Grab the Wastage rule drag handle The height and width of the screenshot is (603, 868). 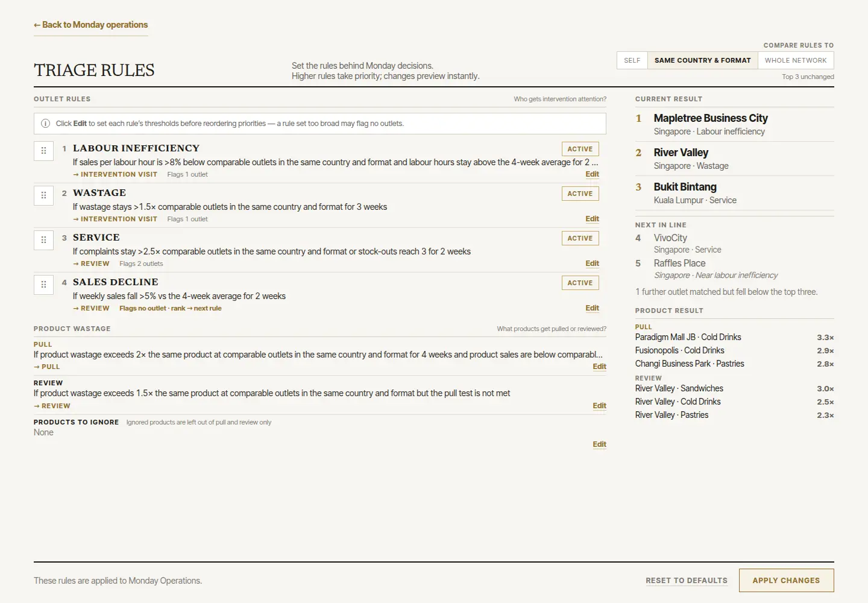click(43, 195)
